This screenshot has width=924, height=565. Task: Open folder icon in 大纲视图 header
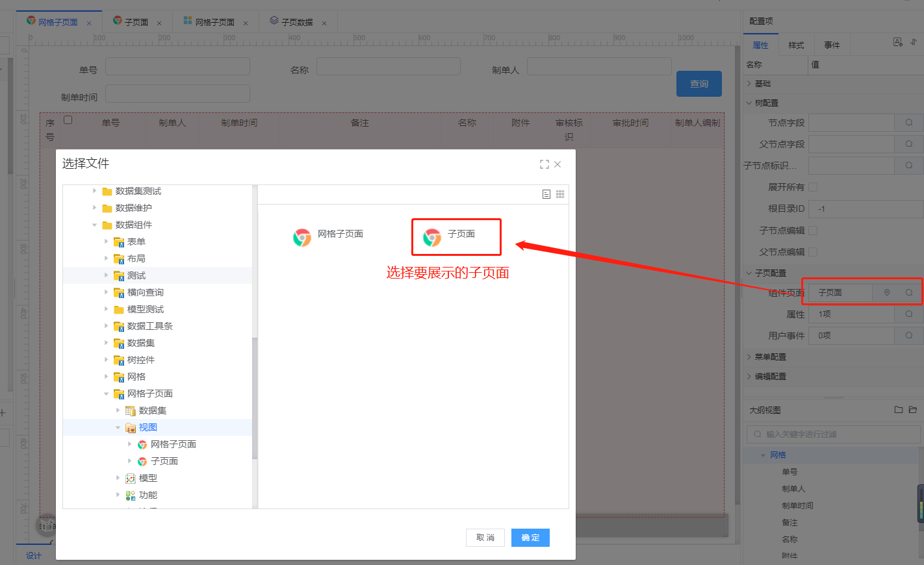(x=912, y=410)
